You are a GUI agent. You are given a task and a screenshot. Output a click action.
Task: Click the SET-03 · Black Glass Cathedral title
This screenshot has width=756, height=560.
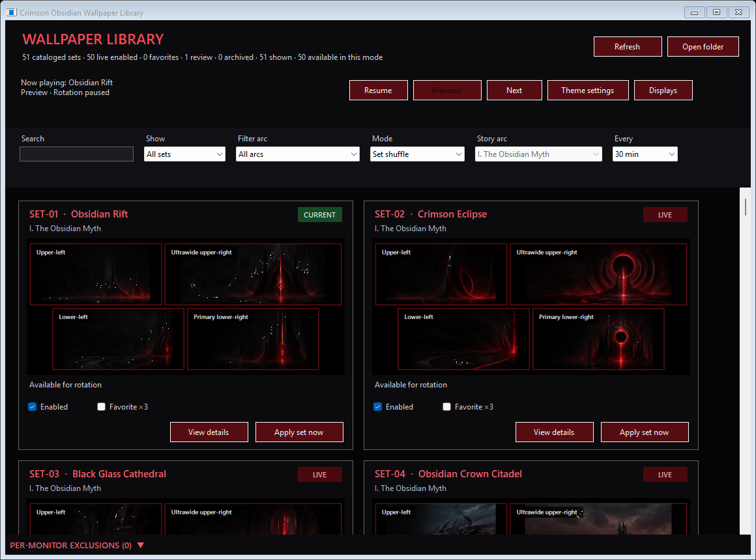(97, 474)
